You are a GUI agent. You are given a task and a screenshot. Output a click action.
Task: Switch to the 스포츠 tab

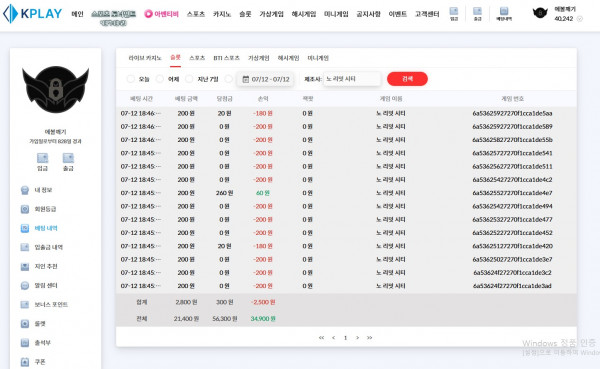pyautogui.click(x=197, y=58)
